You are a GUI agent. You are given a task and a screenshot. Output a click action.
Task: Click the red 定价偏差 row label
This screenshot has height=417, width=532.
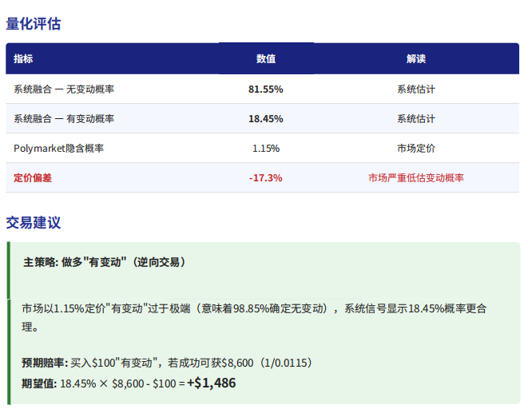33,177
